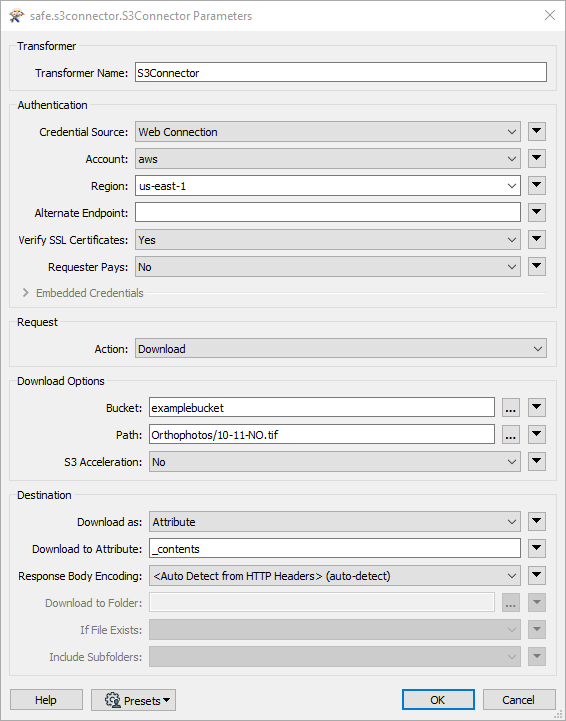
Task: Open the options arrow beside Requester Pays
Action: point(537,267)
